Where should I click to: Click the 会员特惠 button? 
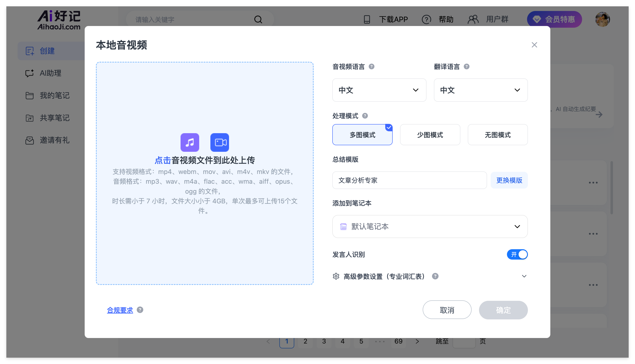click(554, 19)
